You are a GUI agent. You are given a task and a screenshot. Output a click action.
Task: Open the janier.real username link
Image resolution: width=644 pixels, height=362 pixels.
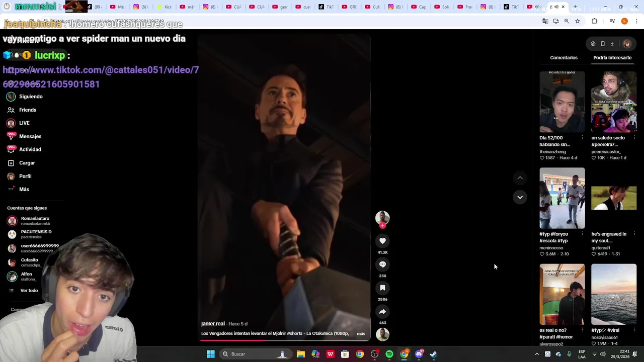[213, 324]
